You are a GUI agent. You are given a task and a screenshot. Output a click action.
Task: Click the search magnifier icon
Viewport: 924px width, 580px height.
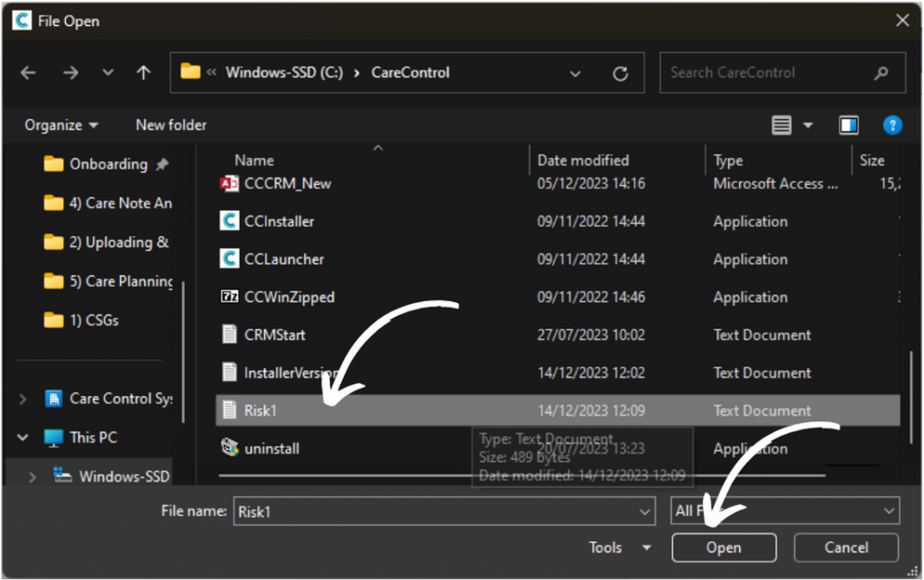[881, 73]
